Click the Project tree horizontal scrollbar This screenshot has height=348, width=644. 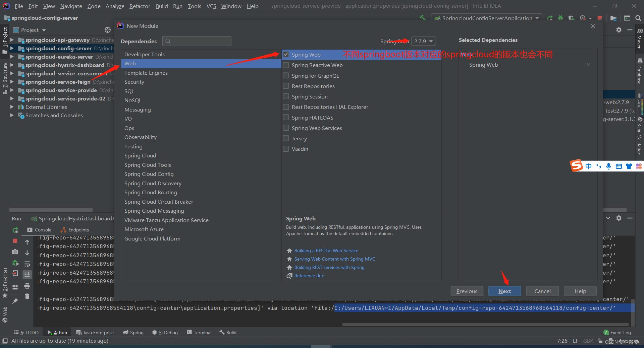pos(51,210)
